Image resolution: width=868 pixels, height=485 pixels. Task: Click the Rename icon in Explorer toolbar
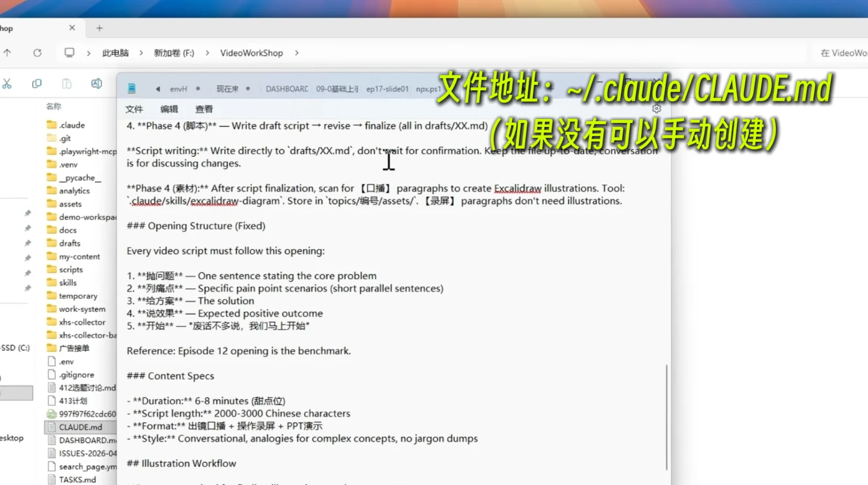point(96,84)
